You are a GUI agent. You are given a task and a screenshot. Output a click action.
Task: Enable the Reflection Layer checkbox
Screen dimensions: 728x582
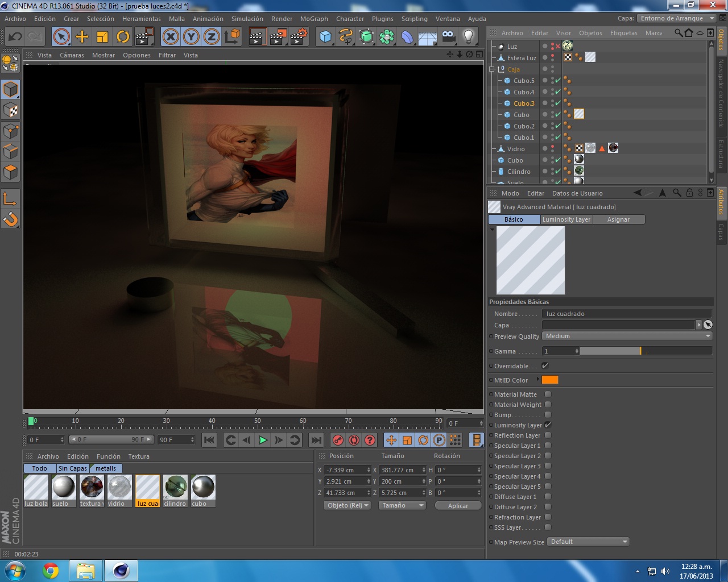click(548, 435)
